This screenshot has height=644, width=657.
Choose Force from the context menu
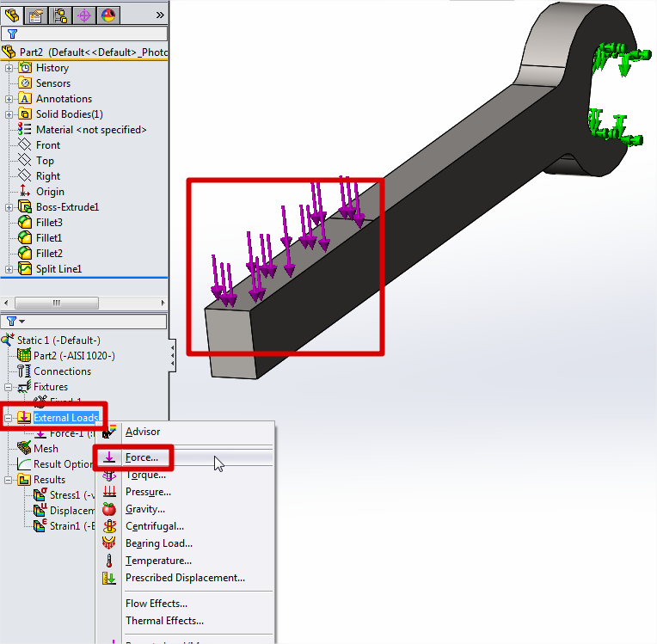[x=141, y=457]
